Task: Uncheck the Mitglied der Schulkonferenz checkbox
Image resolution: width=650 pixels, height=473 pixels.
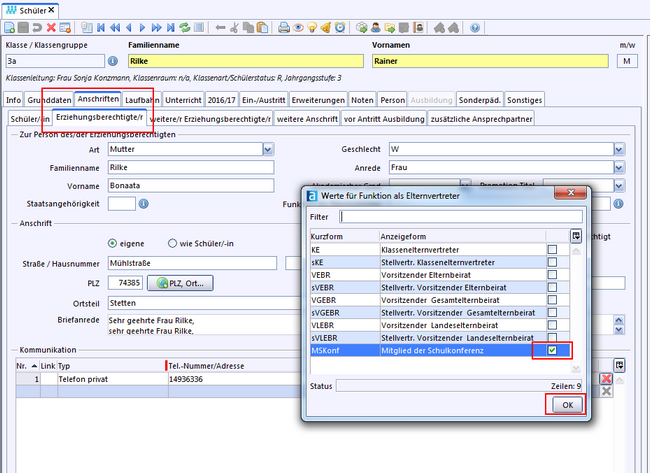Action: pyautogui.click(x=551, y=351)
